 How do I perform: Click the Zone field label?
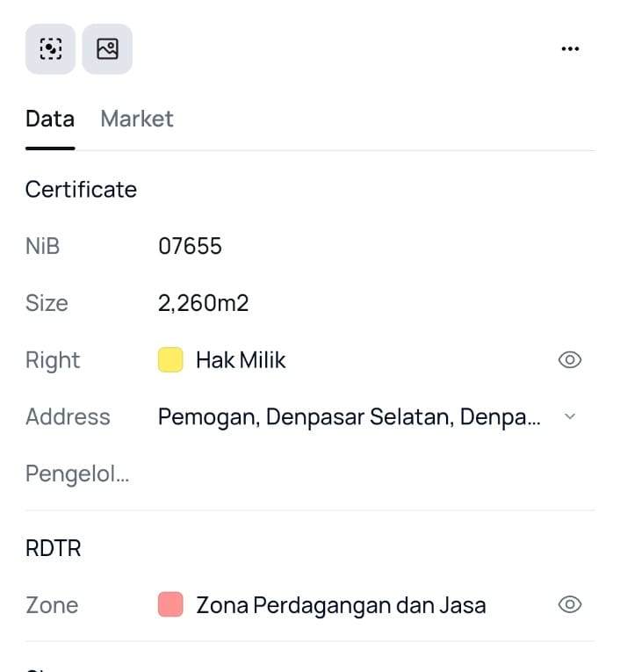[52, 604]
